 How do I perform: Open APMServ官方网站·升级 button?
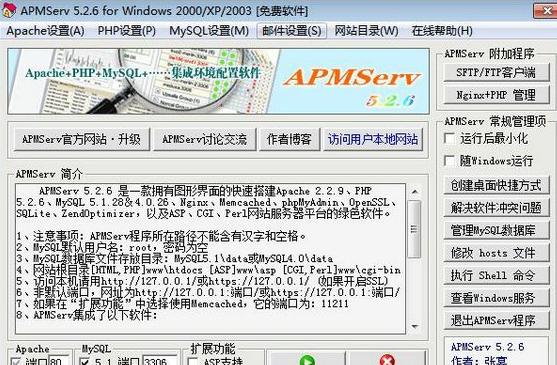[81, 139]
